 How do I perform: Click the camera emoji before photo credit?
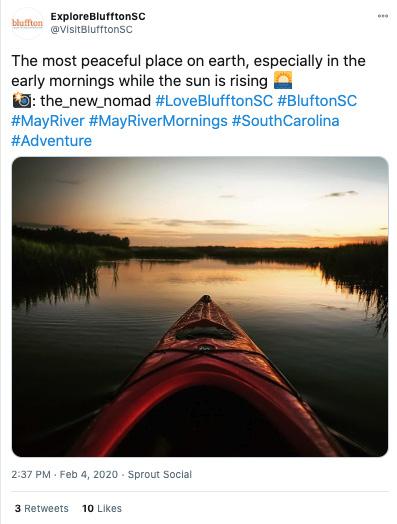pos(22,101)
